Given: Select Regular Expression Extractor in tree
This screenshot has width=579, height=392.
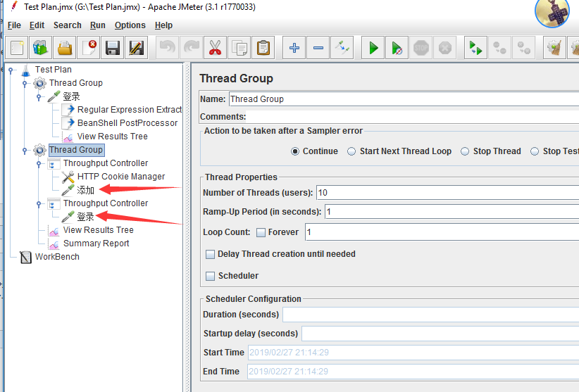Looking at the screenshot, I should coord(129,110).
